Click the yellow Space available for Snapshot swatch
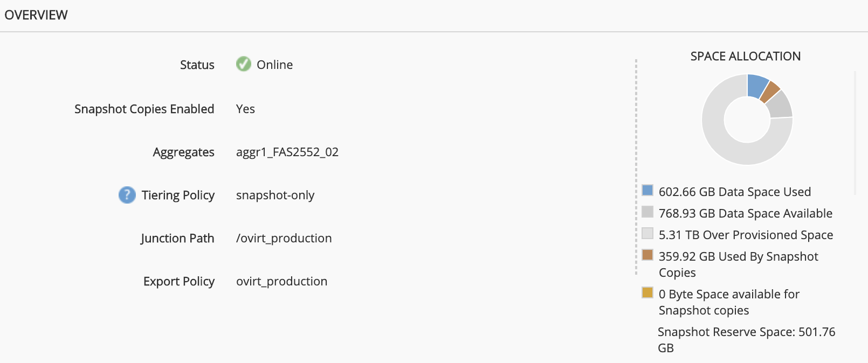Screen dimensions: 868x363 click(x=647, y=292)
